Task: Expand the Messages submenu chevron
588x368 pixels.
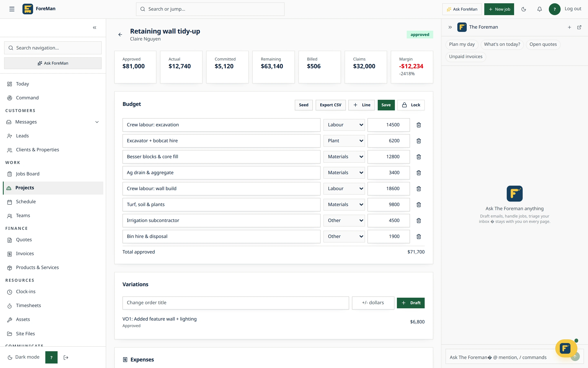Action: click(x=97, y=122)
